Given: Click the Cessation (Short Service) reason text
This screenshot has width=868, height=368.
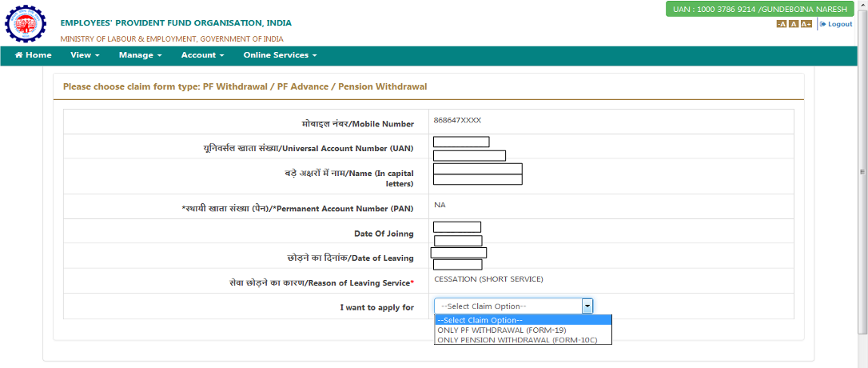Looking at the screenshot, I should pos(488,279).
